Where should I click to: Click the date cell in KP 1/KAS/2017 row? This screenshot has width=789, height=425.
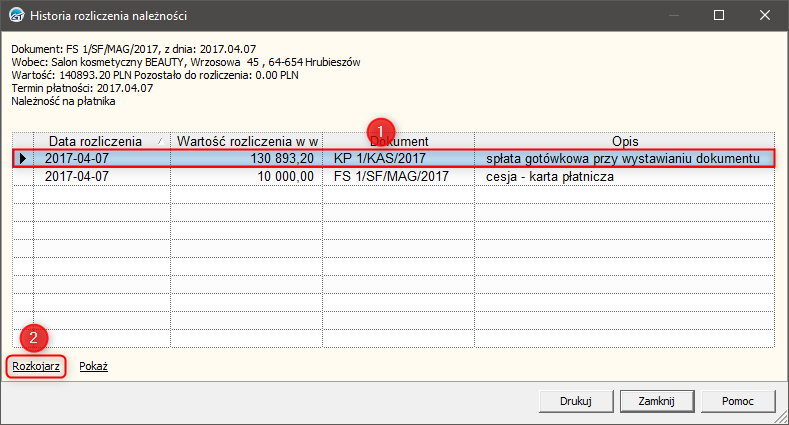coord(102,158)
